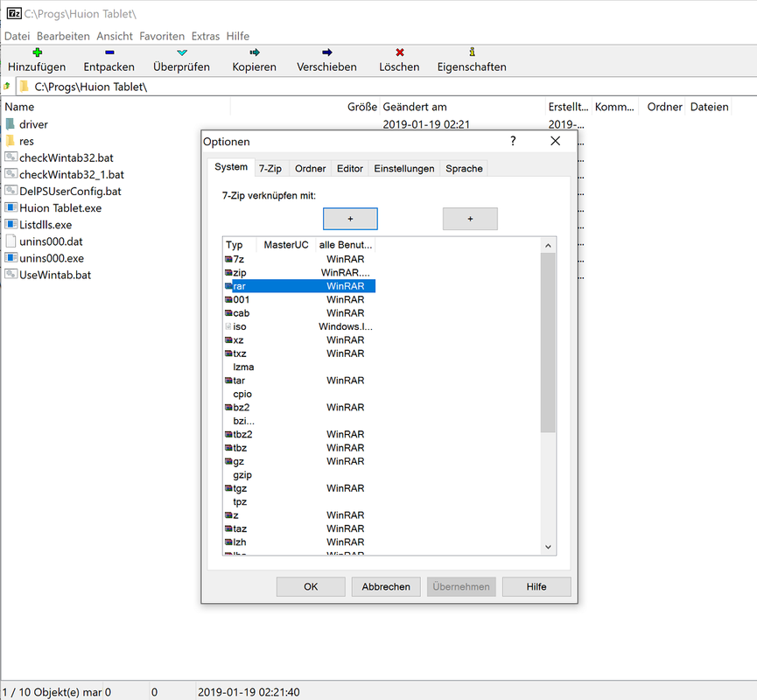This screenshot has height=700, width=757.
Task: Click UseWintab.bat file icon
Action: (11, 275)
